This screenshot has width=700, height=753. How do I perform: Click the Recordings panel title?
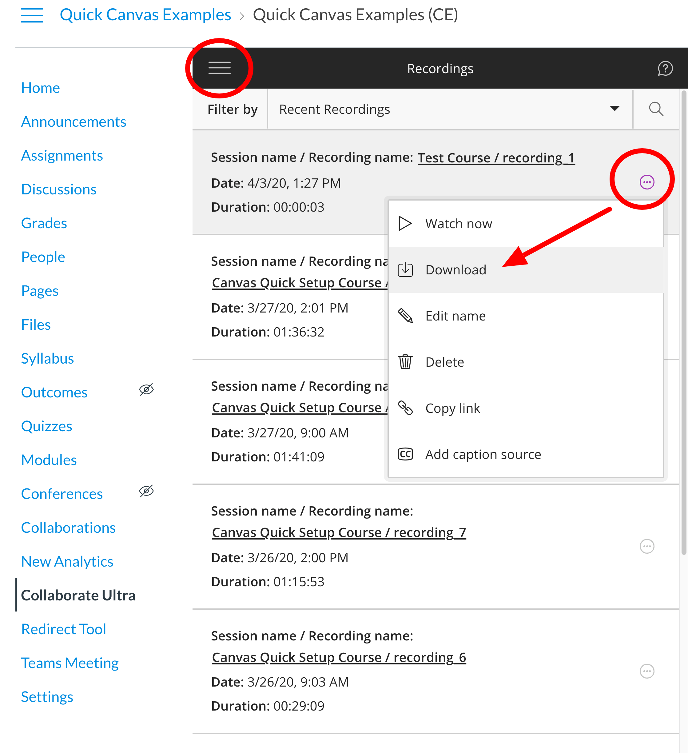pos(440,69)
